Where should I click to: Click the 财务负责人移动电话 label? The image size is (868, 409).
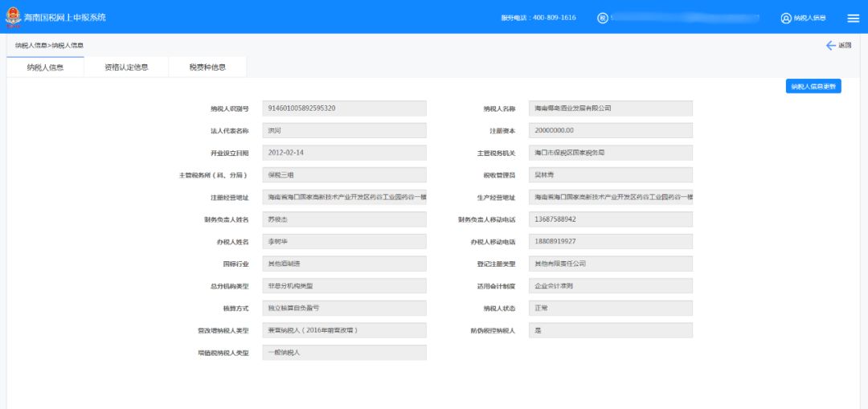(487, 219)
